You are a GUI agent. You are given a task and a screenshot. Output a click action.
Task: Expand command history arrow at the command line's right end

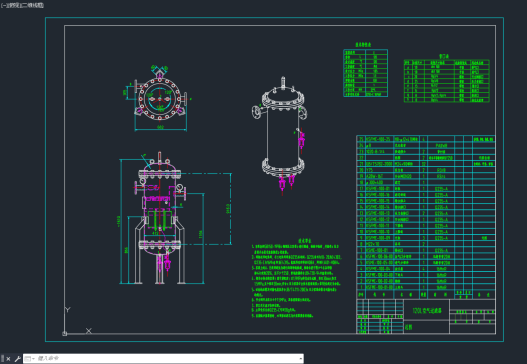pyautogui.click(x=300, y=359)
